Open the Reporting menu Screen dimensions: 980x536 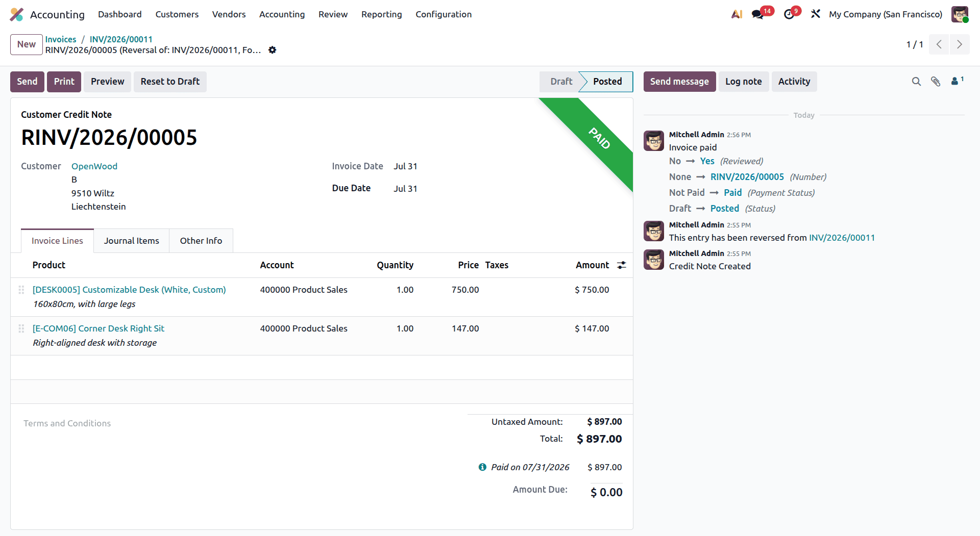click(x=382, y=14)
